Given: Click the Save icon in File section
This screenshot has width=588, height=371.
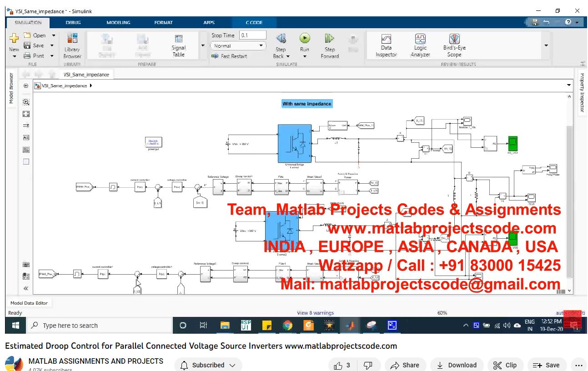Looking at the screenshot, I should tap(27, 45).
